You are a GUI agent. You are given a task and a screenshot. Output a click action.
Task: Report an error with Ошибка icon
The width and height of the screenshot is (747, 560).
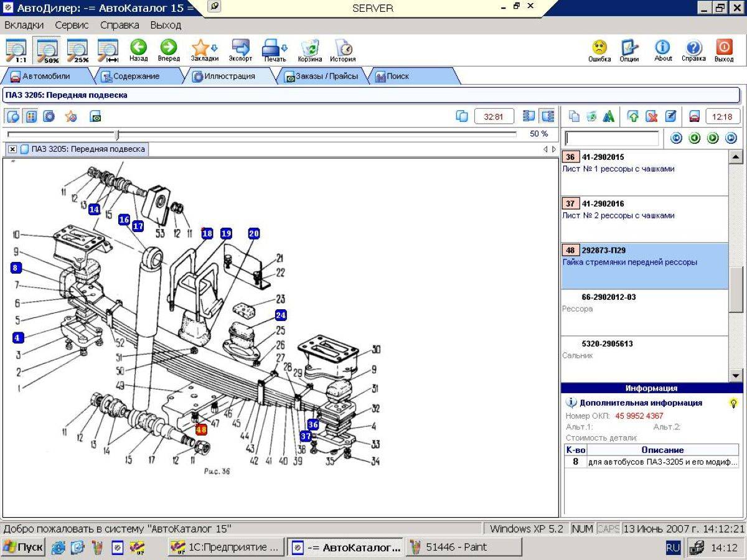[x=599, y=50]
